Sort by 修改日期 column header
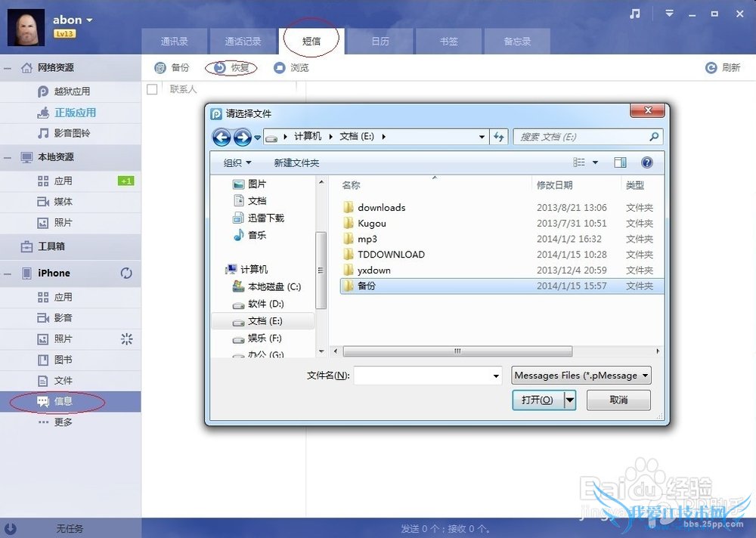756x538 pixels. pyautogui.click(x=554, y=185)
